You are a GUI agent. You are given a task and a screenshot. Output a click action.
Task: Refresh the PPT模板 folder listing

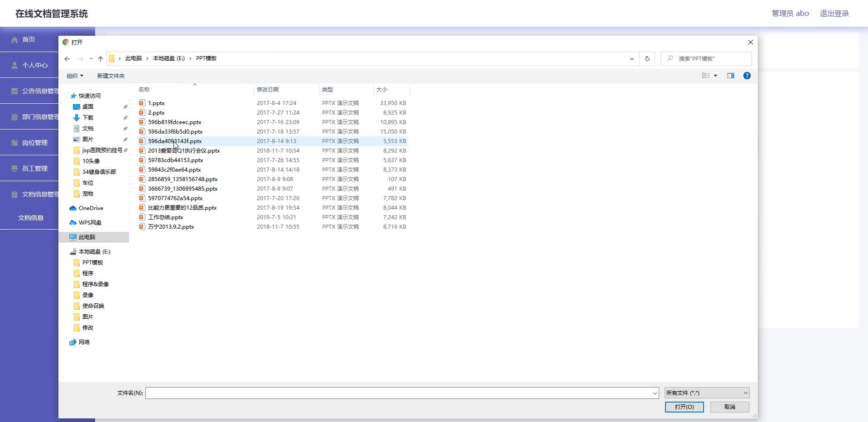(x=647, y=58)
